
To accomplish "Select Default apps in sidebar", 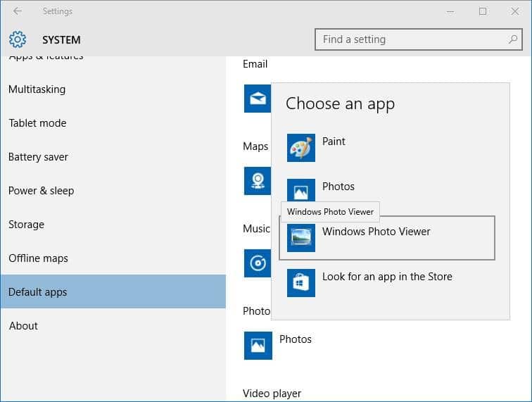I will click(113, 291).
